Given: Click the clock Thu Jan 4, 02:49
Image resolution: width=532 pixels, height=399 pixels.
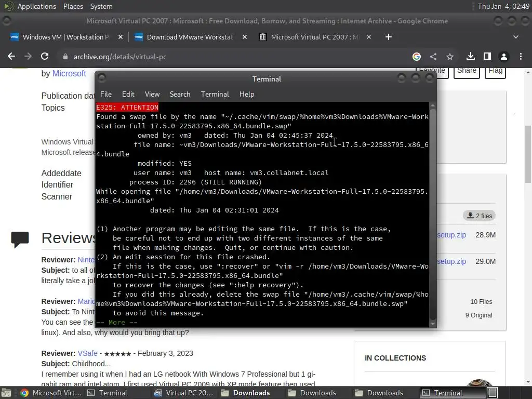Looking at the screenshot, I should click(503, 6).
